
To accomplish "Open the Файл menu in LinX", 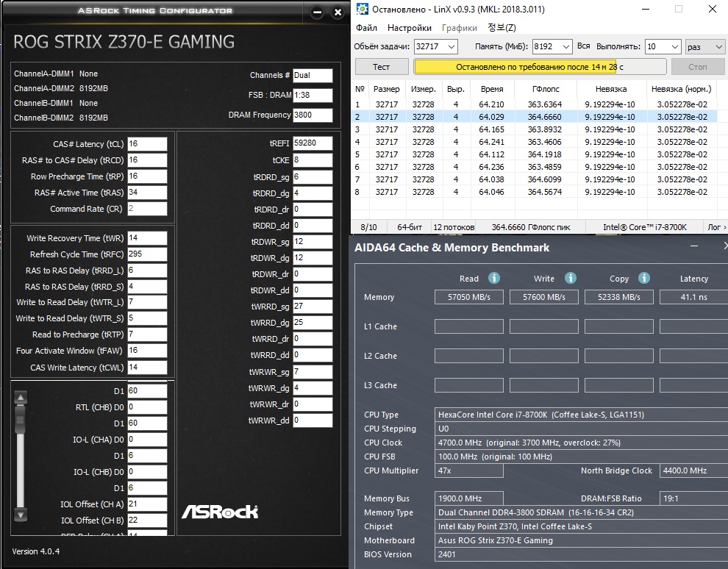I will coord(366,28).
